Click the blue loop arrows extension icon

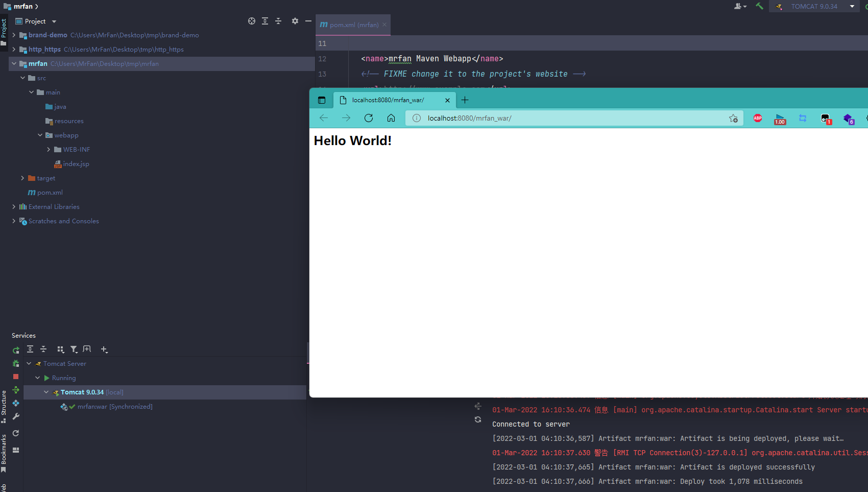click(x=803, y=118)
